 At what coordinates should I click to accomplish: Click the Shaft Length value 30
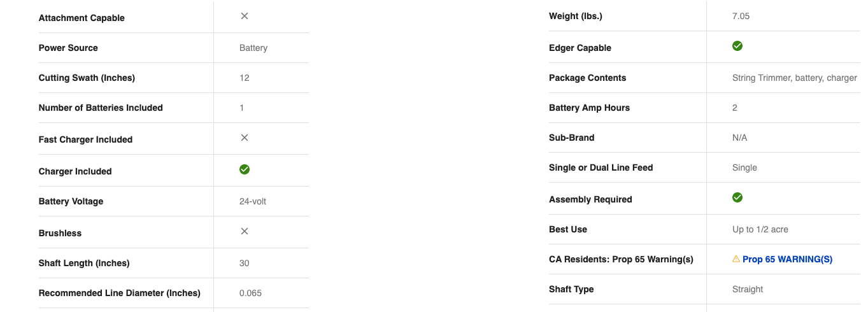click(245, 263)
